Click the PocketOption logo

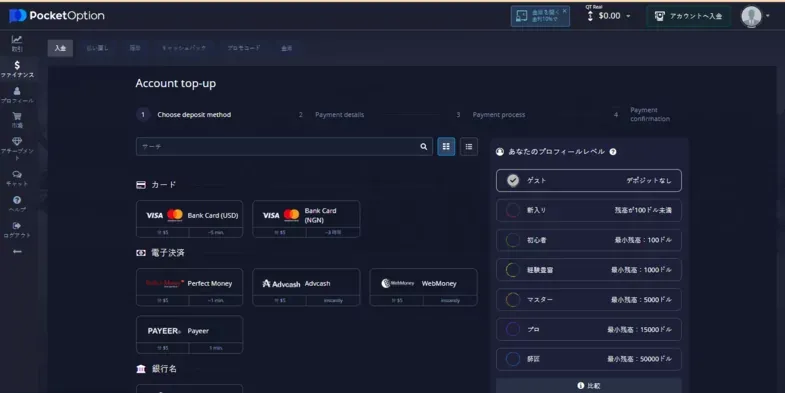[57, 16]
